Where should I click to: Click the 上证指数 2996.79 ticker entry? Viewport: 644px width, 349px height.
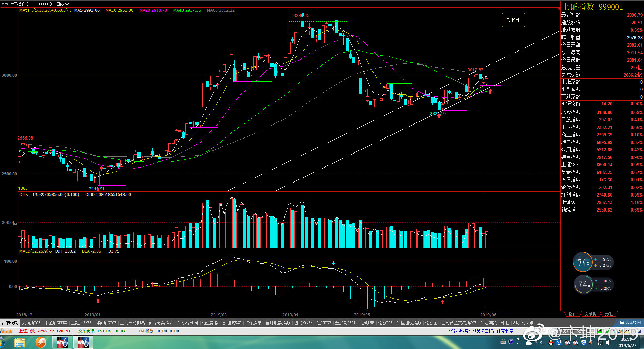pos(44,331)
